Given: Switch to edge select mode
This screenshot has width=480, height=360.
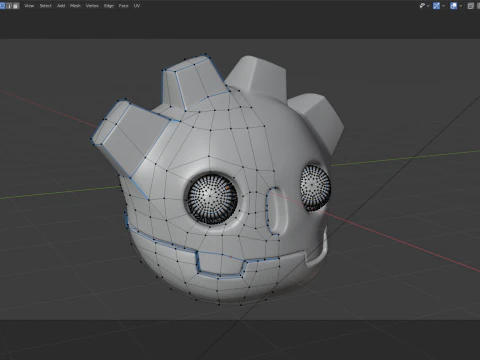Looking at the screenshot, I should point(9,6).
